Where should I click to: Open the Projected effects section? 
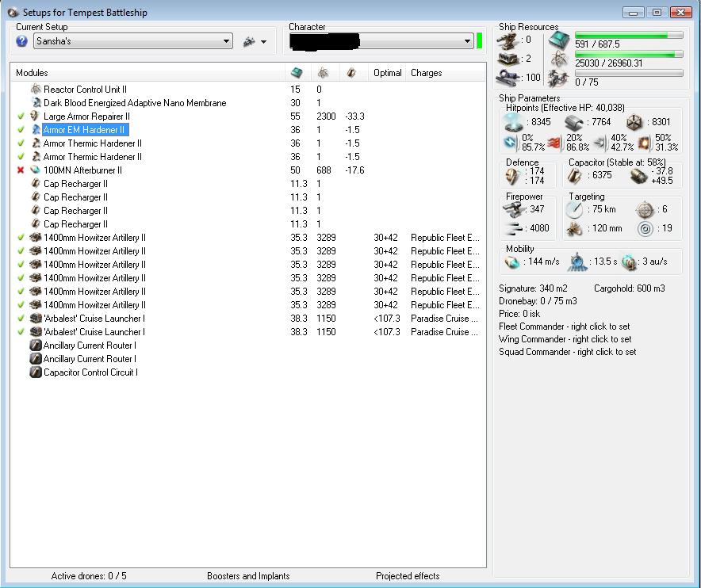point(408,576)
